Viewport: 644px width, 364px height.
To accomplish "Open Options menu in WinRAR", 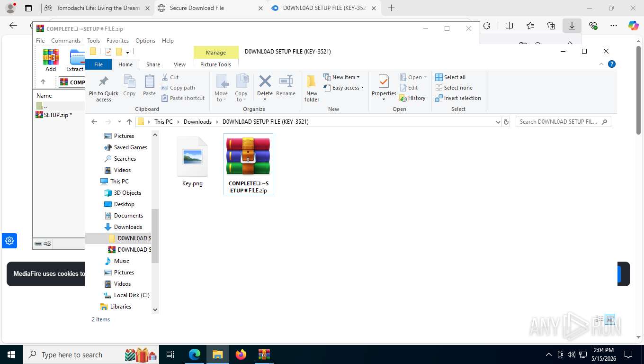I will tap(145, 41).
